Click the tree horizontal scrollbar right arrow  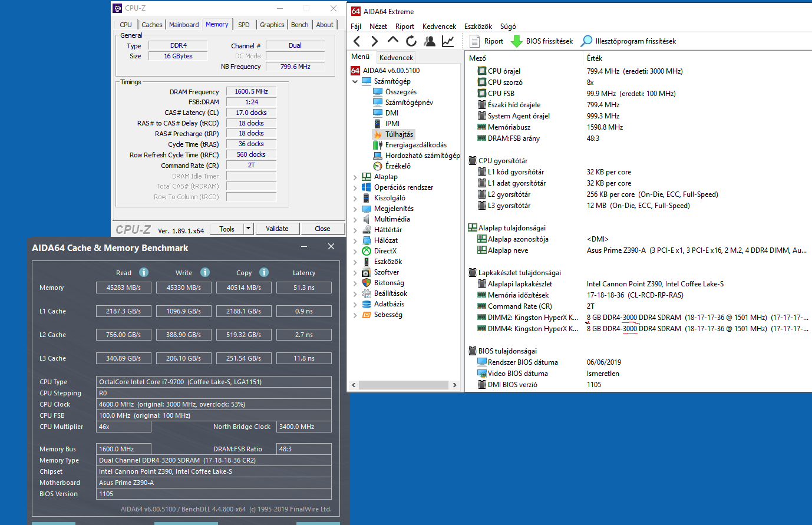tap(454, 385)
